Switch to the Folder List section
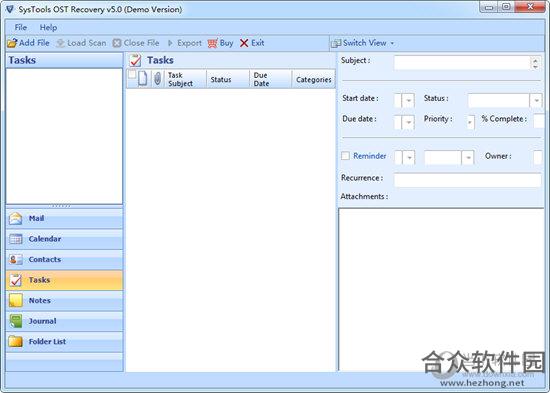 coord(64,341)
